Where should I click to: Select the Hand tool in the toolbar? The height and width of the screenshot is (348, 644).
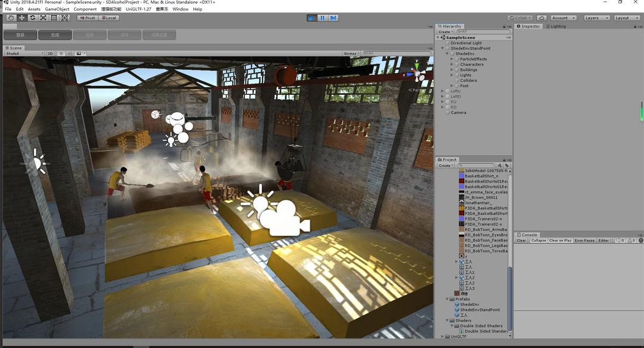tap(11, 18)
